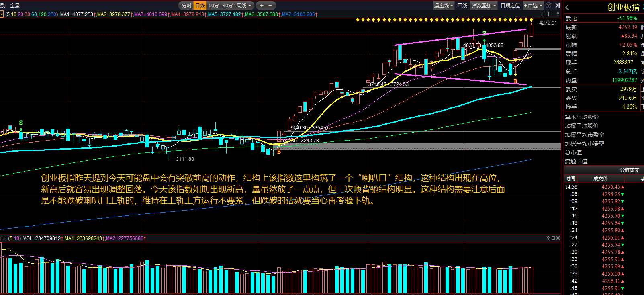Click MA parameters (5,10,20,30,60,120,250)
This screenshot has height=295, width=644.
pos(31,14)
